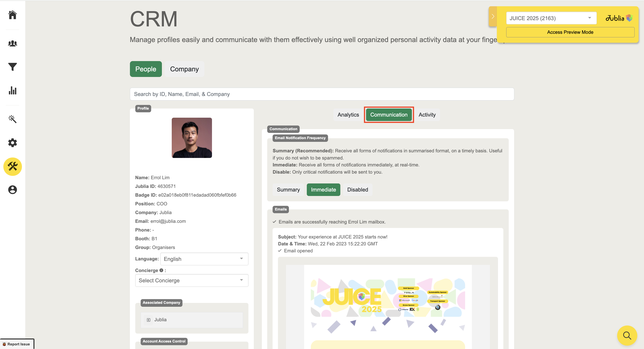Open the people group sidebar icon
Viewport: 644px width, 349px height.
point(13,43)
